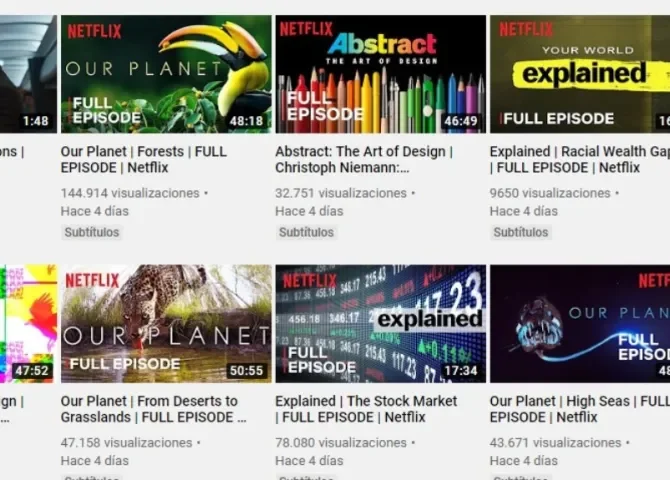
Task: Open title 'Explained | Racial Wealth Gap'
Action: 580,159
